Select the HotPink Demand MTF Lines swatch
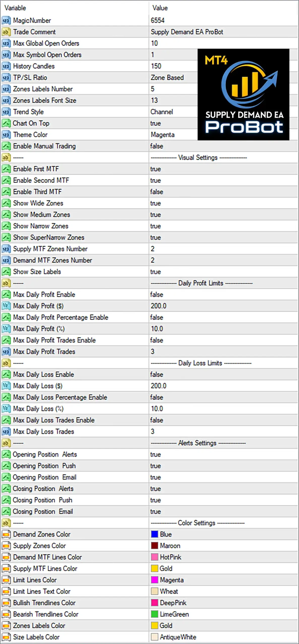Screen dimensions: 299x644 (154, 557)
